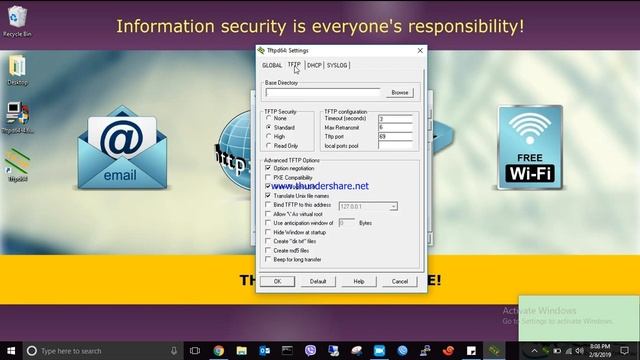
Task: Click the anticipation window Bytes field
Action: pos(347,223)
